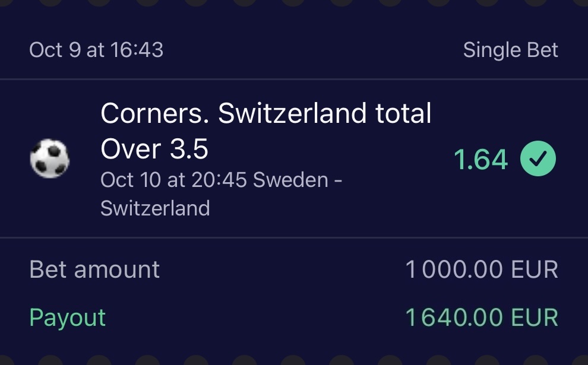The image size is (588, 365).
Task: Click the 1 640.00 EUR payout value
Action: (481, 318)
